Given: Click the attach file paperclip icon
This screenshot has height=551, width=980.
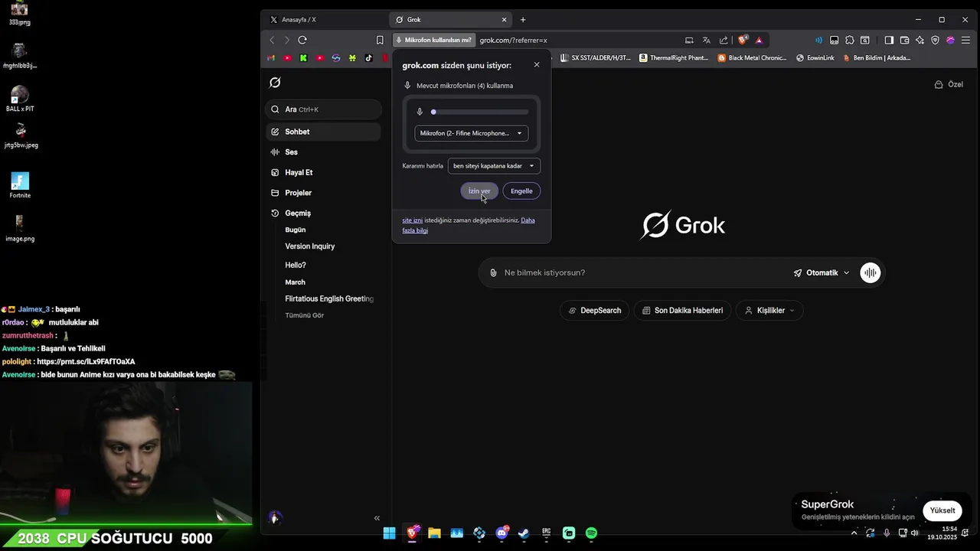Looking at the screenshot, I should (493, 272).
